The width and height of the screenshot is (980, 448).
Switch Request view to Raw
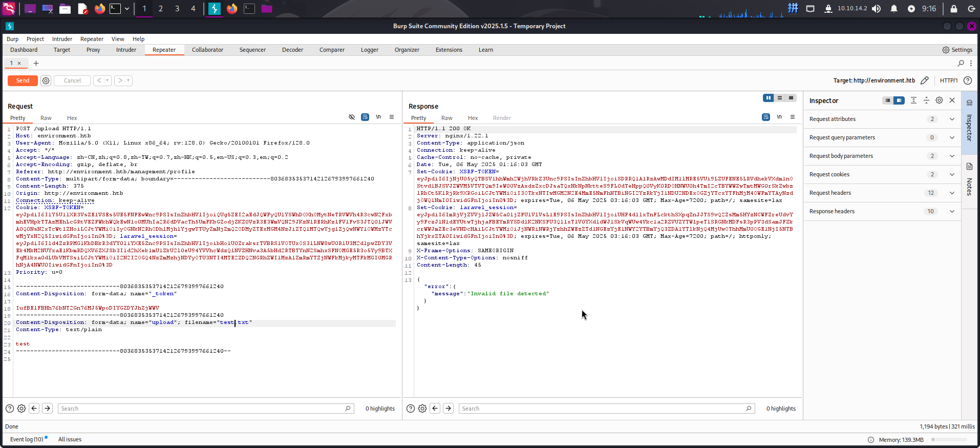click(x=46, y=118)
